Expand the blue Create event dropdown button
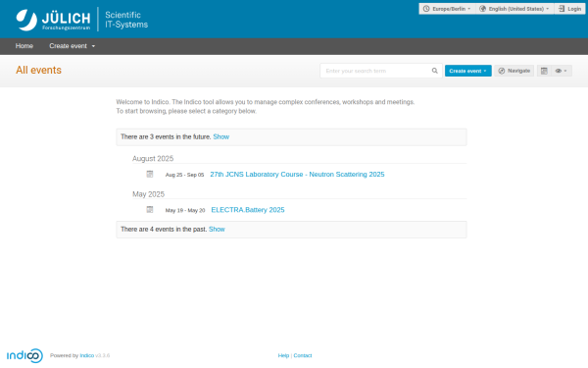 pyautogui.click(x=468, y=71)
